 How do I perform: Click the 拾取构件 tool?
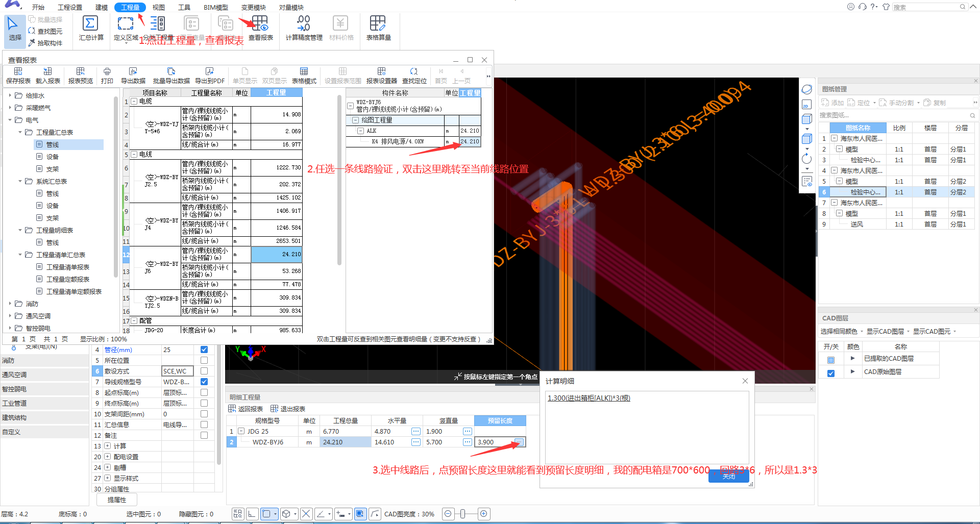[45, 43]
